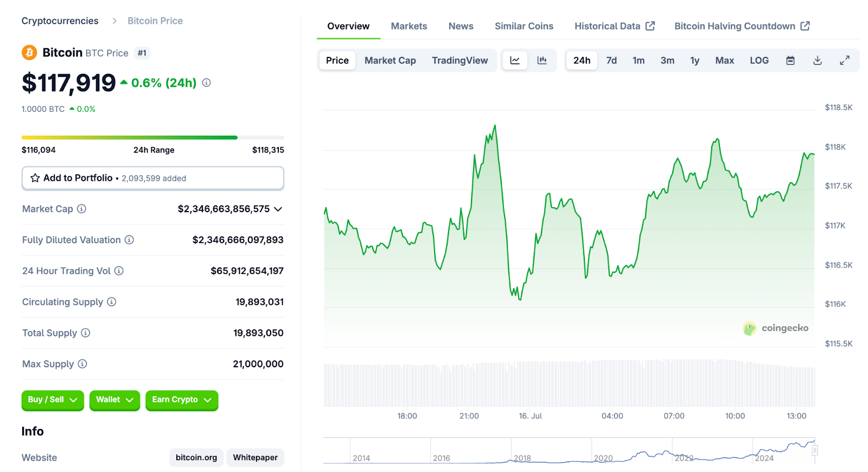The height and width of the screenshot is (472, 868).
Task: Click the Bitcoin logo icon
Action: coord(29,53)
